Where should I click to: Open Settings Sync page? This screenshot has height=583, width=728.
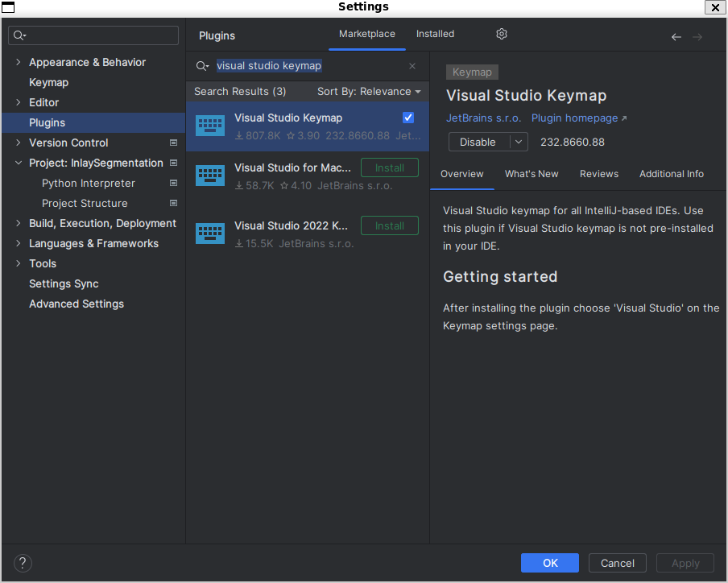tap(64, 283)
